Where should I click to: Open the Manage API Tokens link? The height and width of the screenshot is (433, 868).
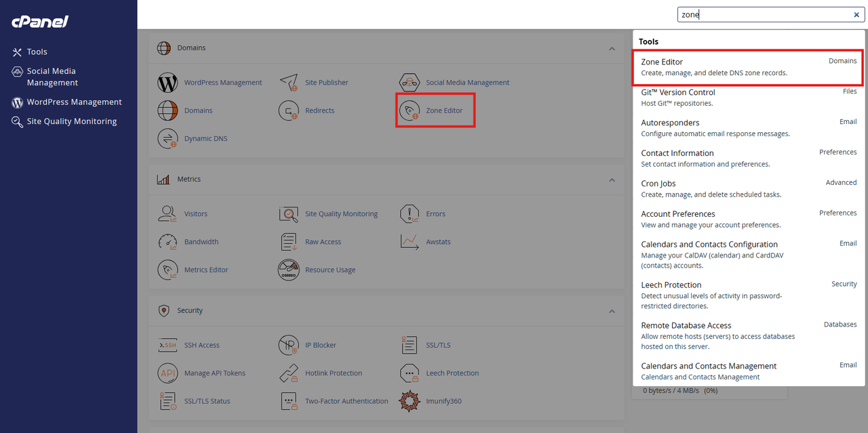(215, 373)
